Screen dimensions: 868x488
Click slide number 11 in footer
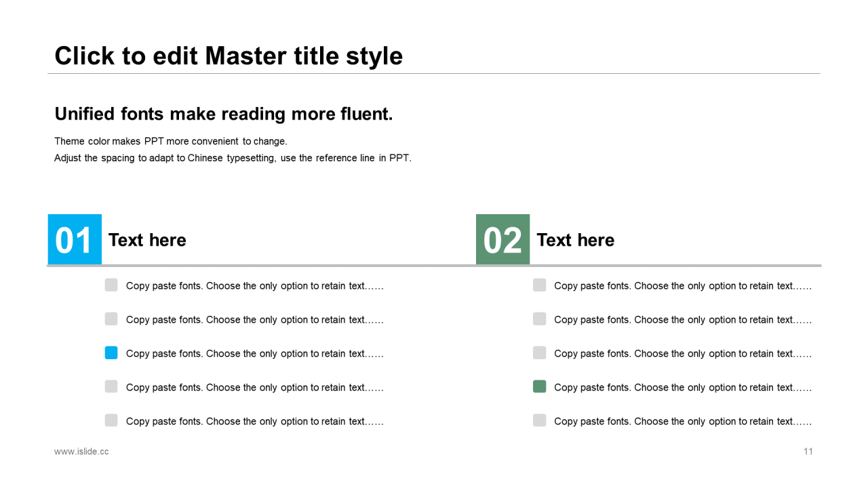click(x=808, y=451)
